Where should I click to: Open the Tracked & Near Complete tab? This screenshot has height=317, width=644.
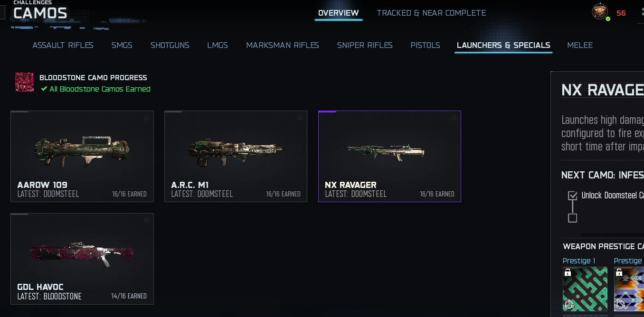coord(431,13)
